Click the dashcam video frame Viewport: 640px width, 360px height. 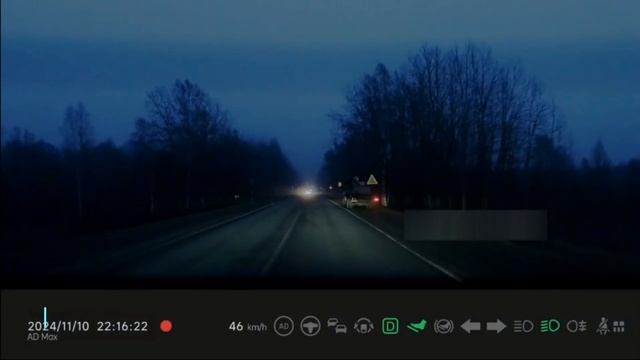click(320, 144)
